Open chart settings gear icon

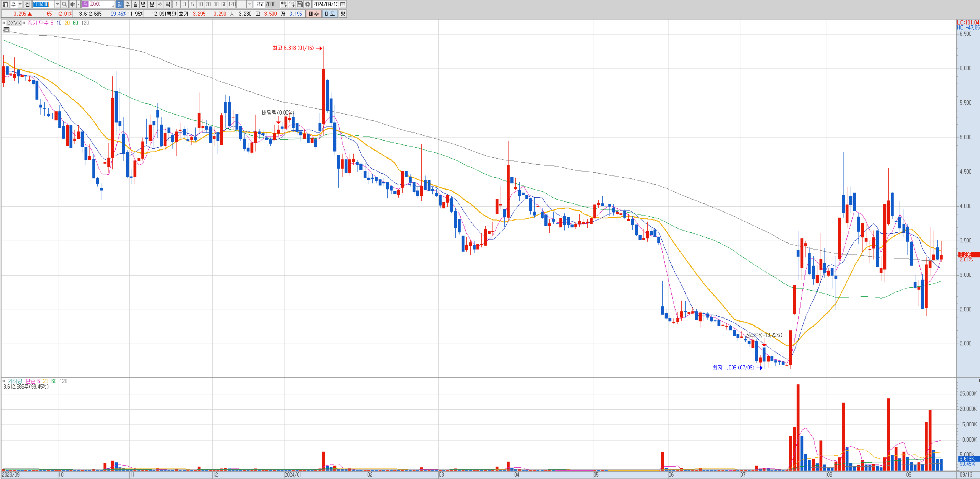(x=308, y=4)
